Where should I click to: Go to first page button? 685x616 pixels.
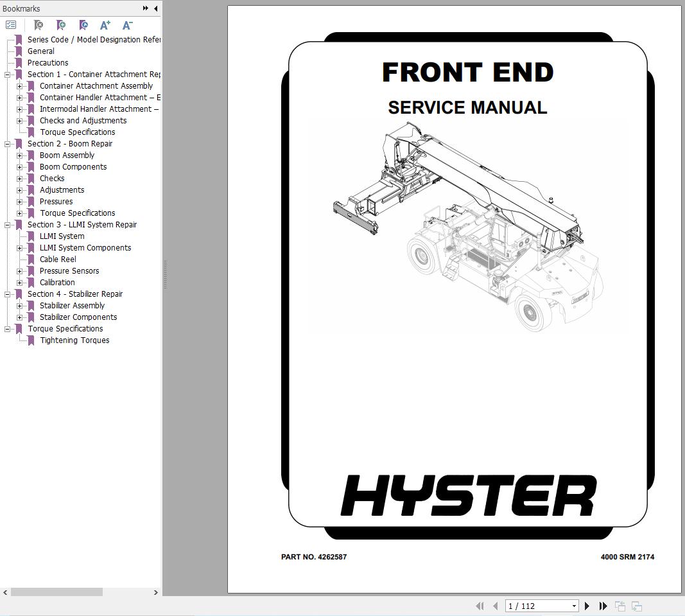tap(480, 606)
